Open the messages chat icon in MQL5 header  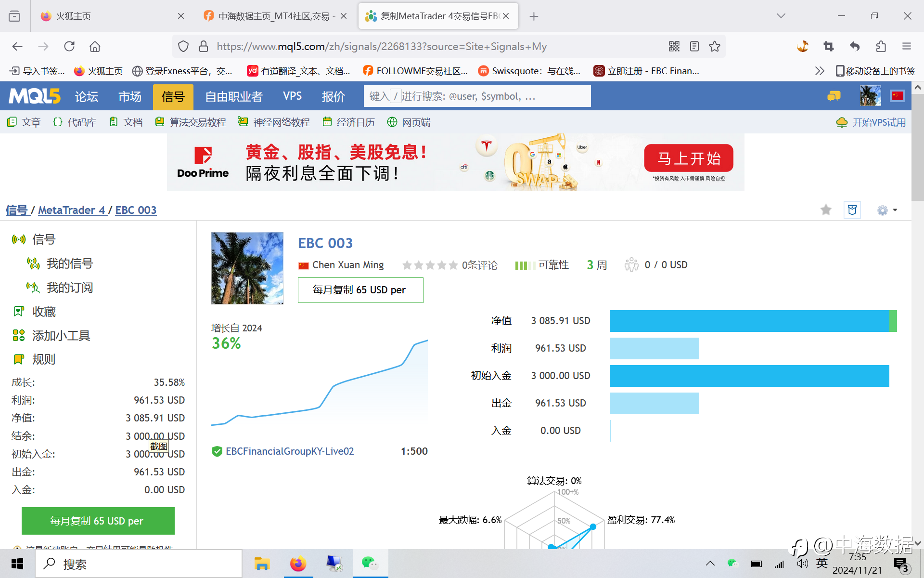pos(834,96)
